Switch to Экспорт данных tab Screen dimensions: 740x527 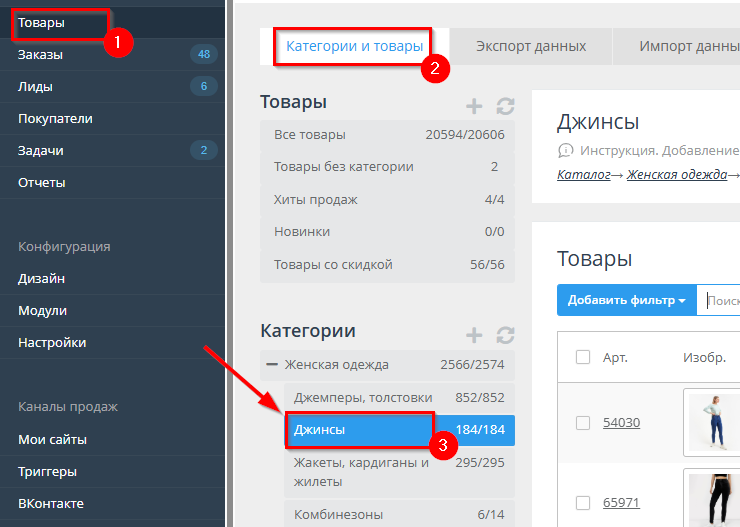[x=530, y=46]
